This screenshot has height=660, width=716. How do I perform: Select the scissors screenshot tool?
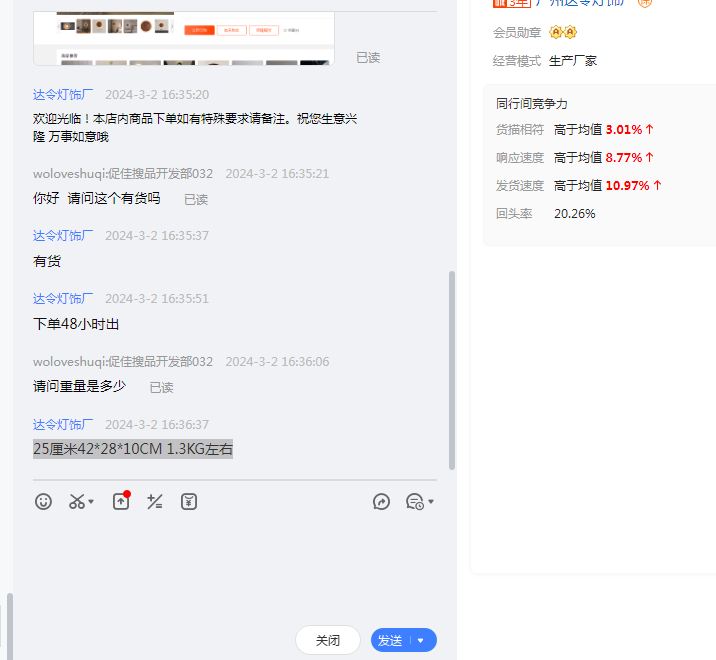pos(77,502)
